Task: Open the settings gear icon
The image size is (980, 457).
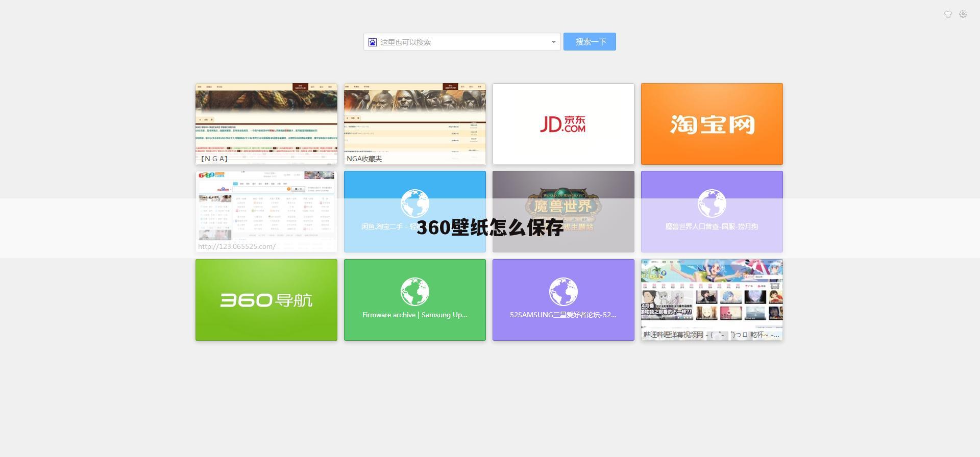Action: click(963, 14)
